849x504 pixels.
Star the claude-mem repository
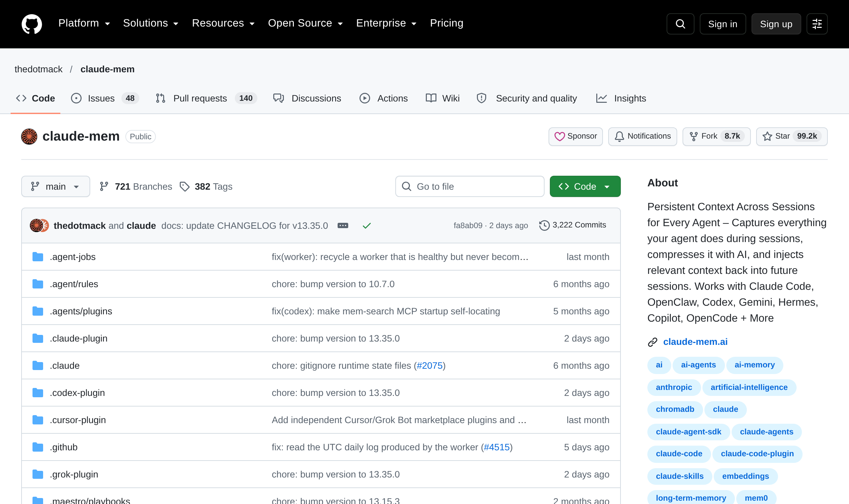click(x=792, y=136)
